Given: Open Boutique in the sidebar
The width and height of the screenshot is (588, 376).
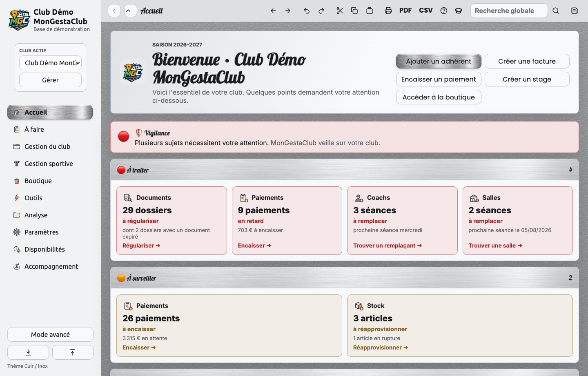Looking at the screenshot, I should tap(50, 181).
